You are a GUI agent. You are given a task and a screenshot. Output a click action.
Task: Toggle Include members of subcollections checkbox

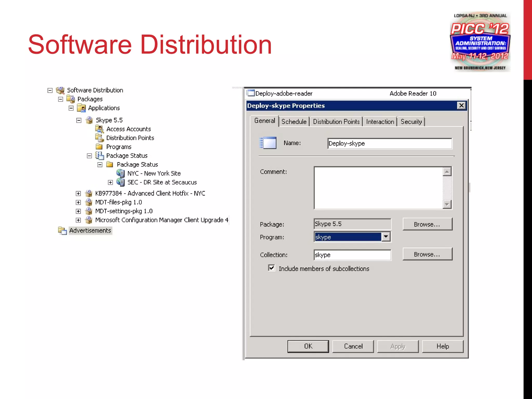271,268
